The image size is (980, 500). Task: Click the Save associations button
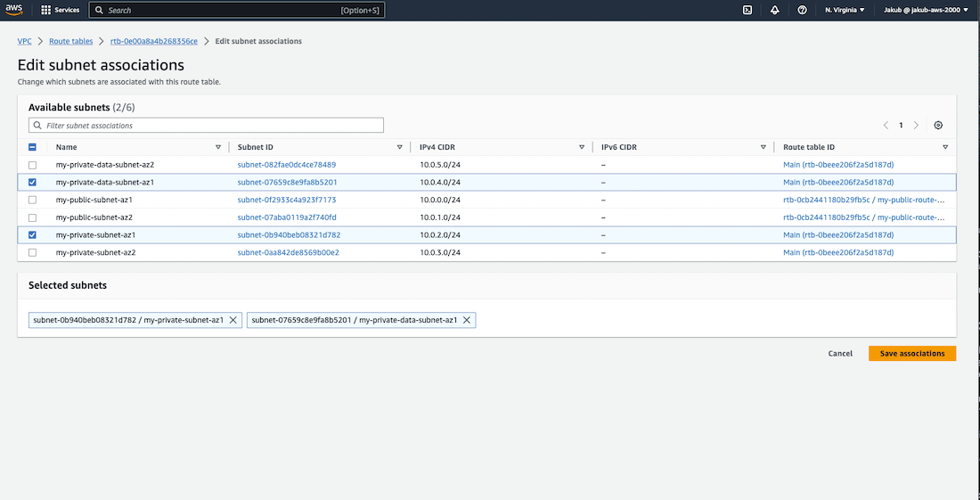911,354
